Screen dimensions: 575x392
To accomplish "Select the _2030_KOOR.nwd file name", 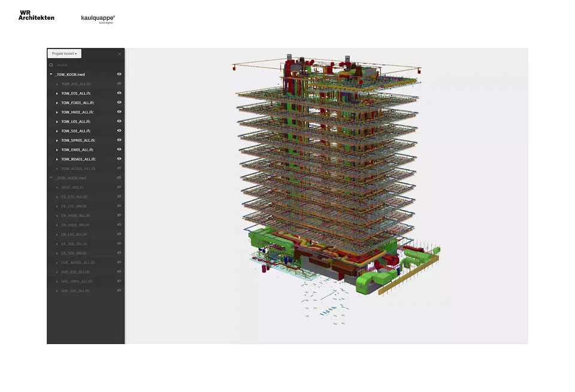I will click(x=71, y=178).
